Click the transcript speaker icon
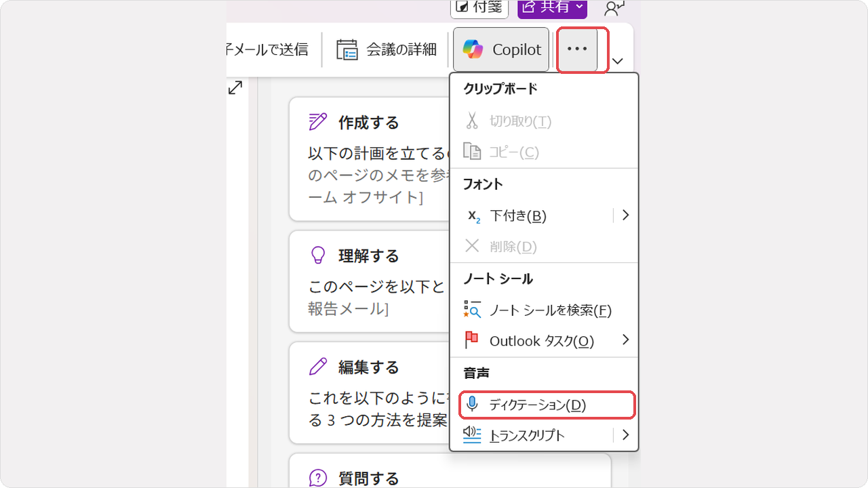This screenshot has width=868, height=488. [472, 434]
